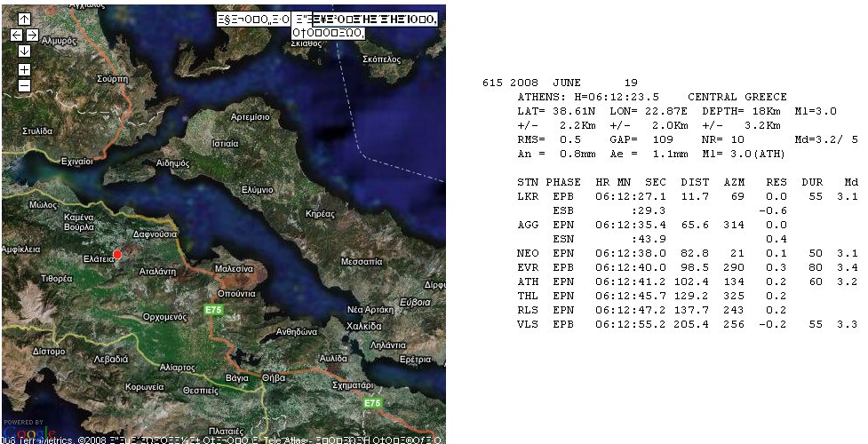868x444 pixels.
Task: Click the Google logo on the map
Action: [28, 432]
